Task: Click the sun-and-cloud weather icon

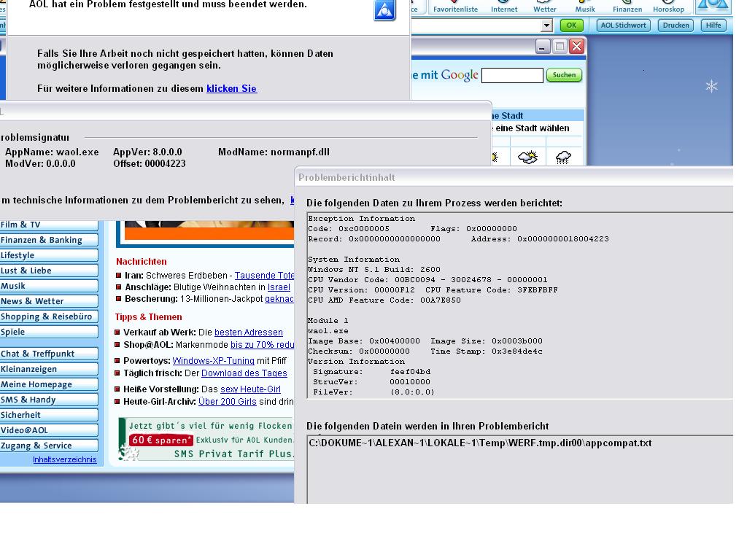Action: click(527, 157)
